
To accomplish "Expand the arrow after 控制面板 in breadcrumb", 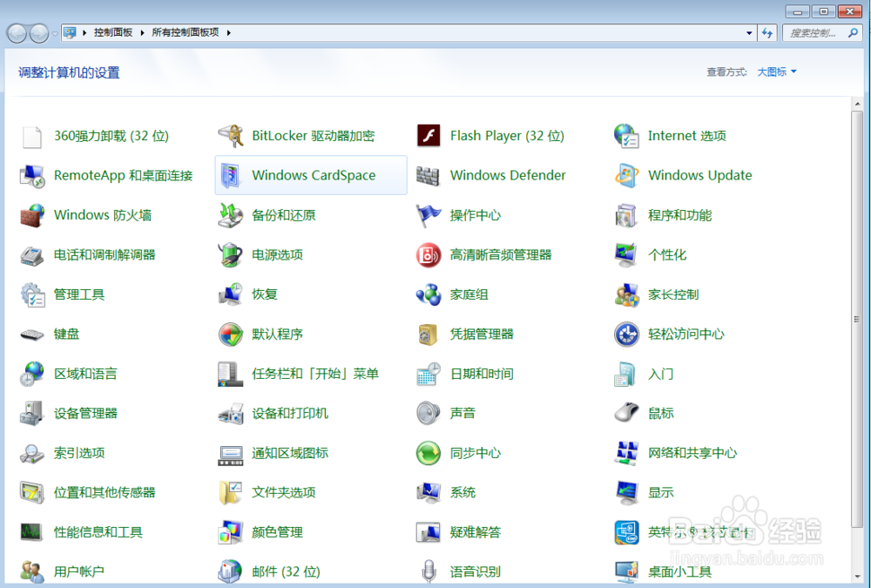I will pos(142,33).
